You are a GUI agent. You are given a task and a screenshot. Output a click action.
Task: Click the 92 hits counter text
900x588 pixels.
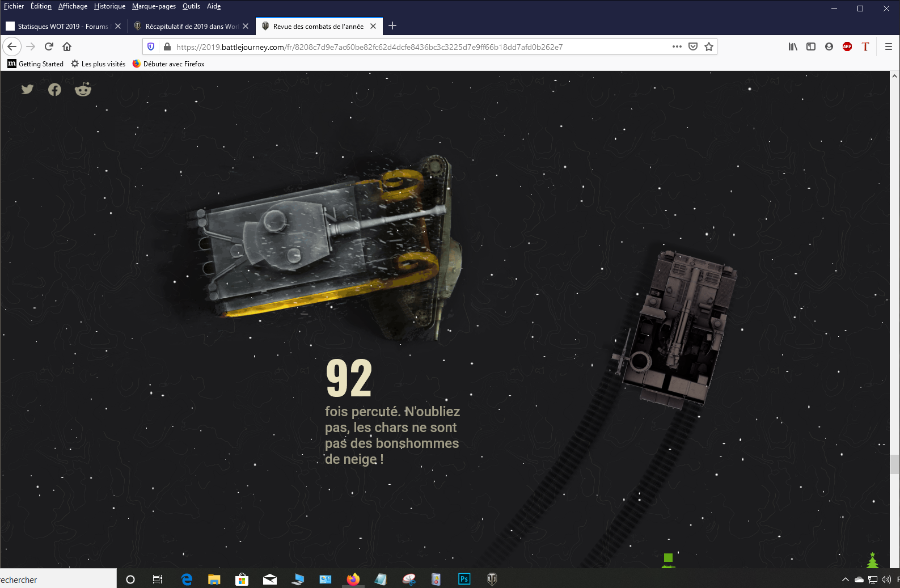(x=349, y=378)
